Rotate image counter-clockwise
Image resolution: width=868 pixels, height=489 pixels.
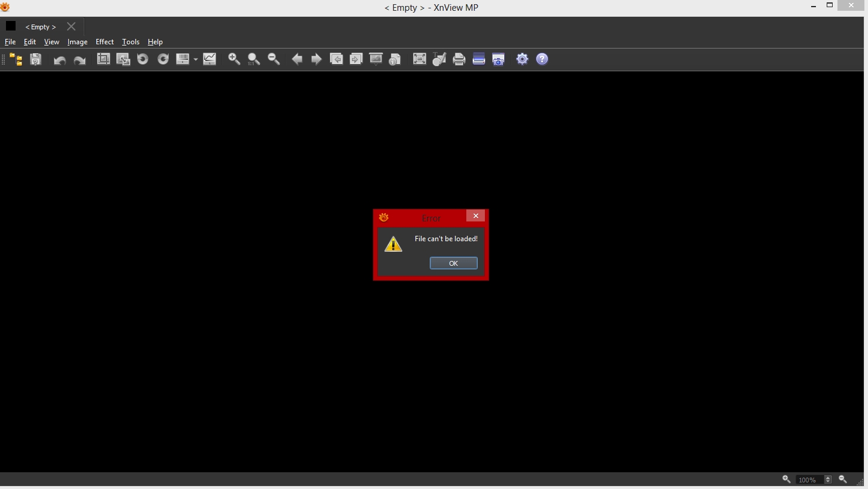coord(142,59)
